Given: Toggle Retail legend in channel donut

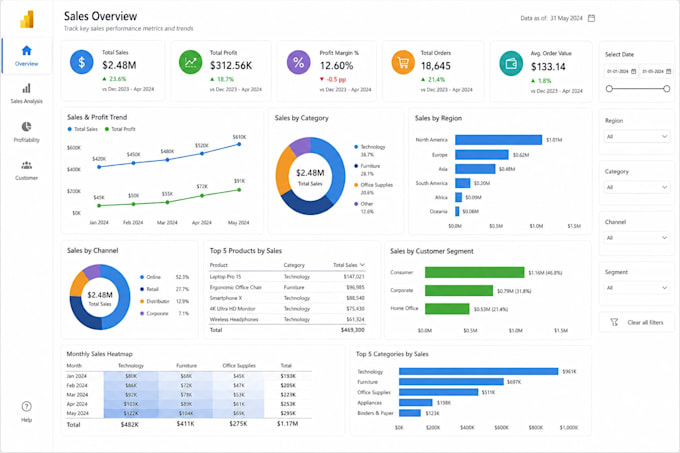Looking at the screenshot, I should pos(149,289).
